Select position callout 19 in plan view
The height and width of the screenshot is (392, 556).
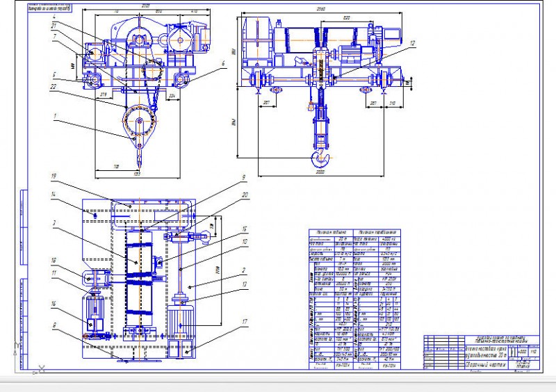(x=54, y=177)
